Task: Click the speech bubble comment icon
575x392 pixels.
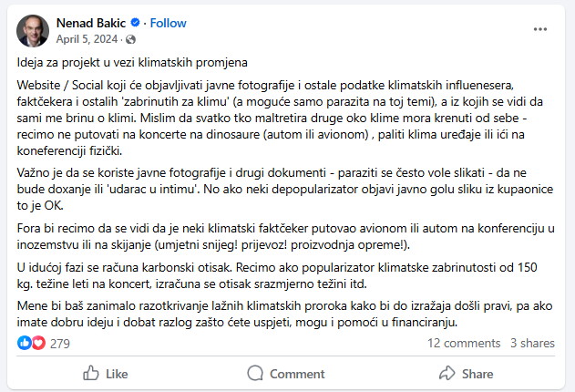Action: [x=255, y=373]
